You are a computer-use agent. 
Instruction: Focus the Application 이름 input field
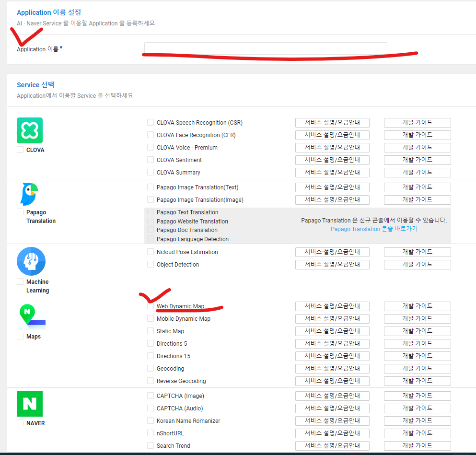[x=266, y=48]
